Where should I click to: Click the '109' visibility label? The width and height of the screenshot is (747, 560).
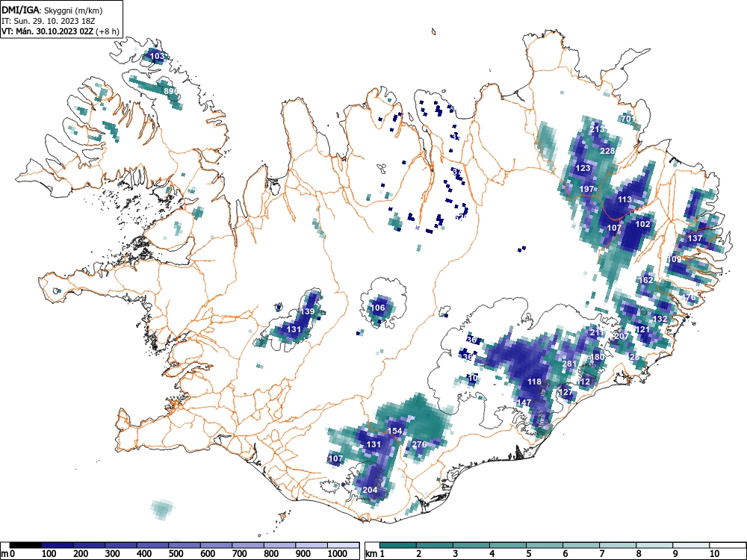[x=675, y=260]
